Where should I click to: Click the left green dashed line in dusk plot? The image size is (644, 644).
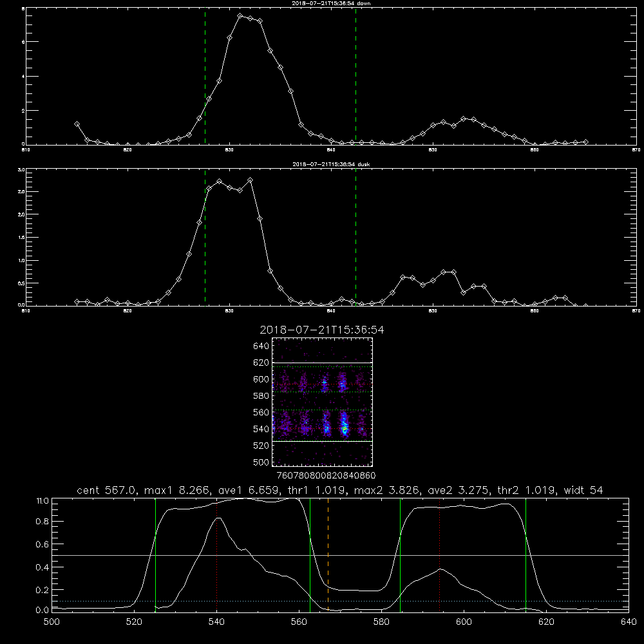coord(205,238)
